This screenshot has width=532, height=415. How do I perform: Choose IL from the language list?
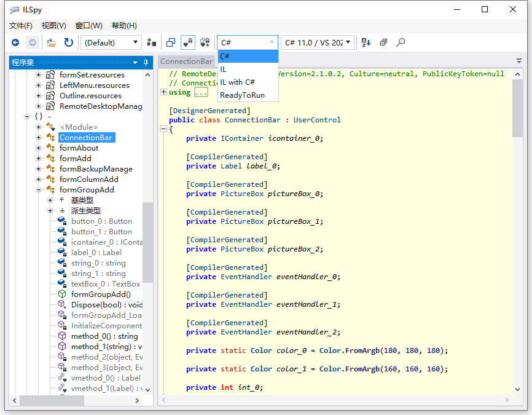pyautogui.click(x=248, y=69)
